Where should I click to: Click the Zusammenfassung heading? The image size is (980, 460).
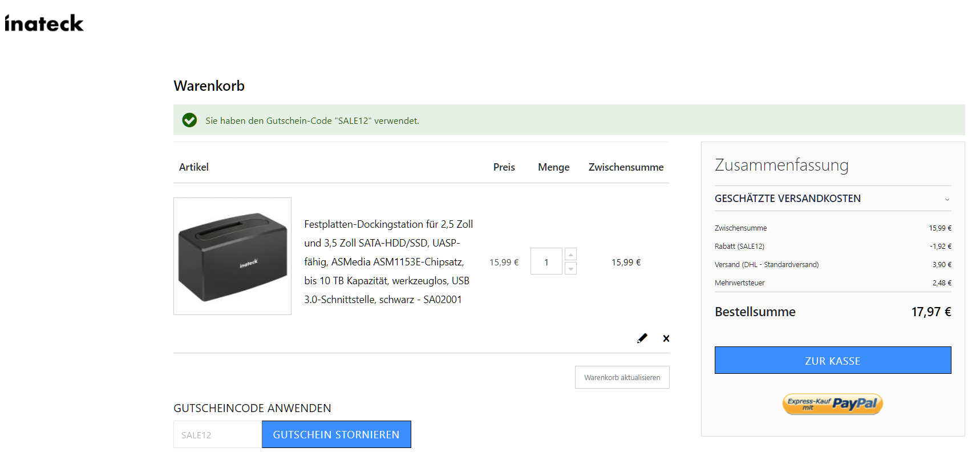point(781,165)
